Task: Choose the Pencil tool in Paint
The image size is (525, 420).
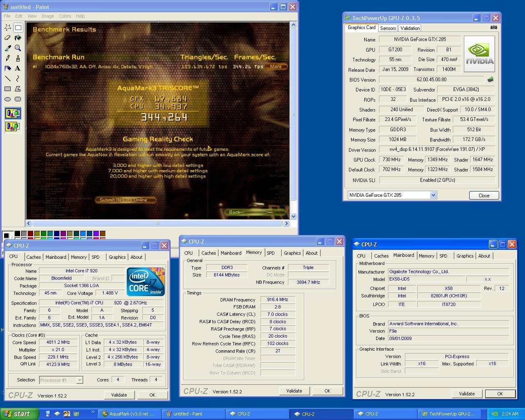Action: click(x=8, y=58)
